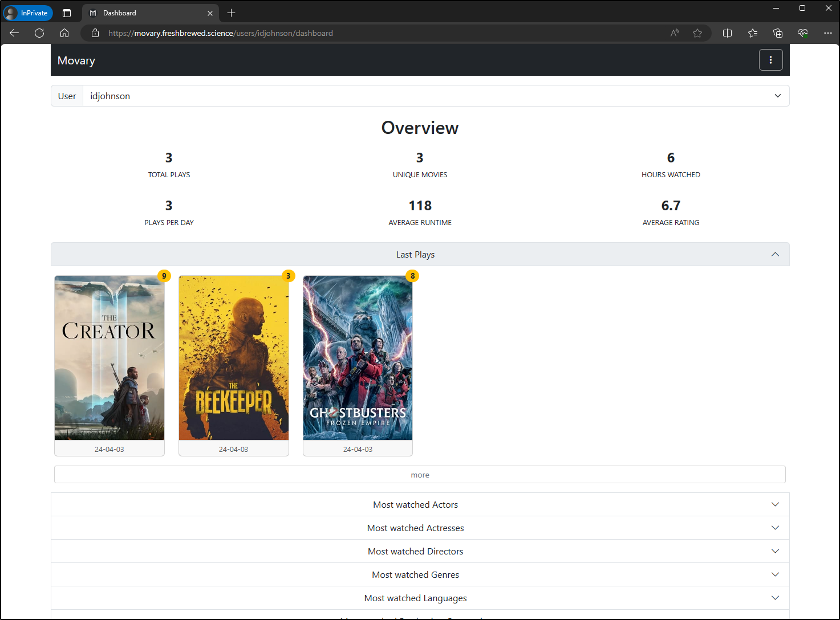Screen dimensions: 840x620
Task: Open the browser Settings and more ellipsis
Action: pos(828,33)
